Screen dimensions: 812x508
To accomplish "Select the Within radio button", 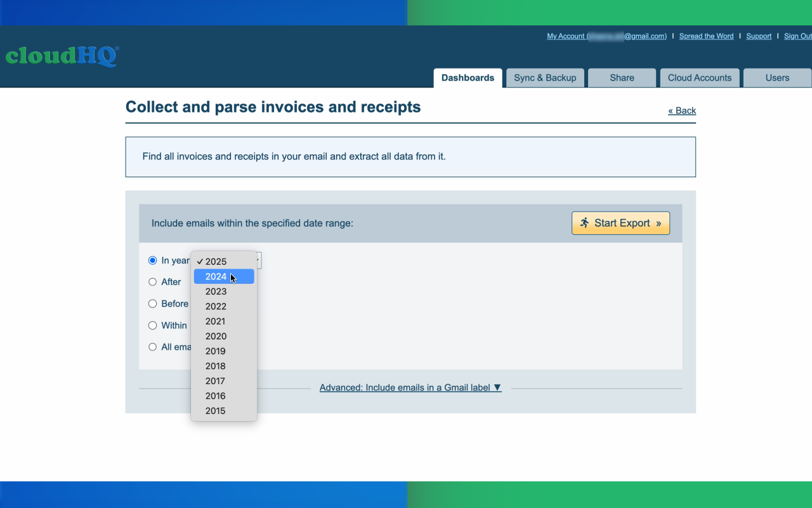I will click(x=152, y=325).
